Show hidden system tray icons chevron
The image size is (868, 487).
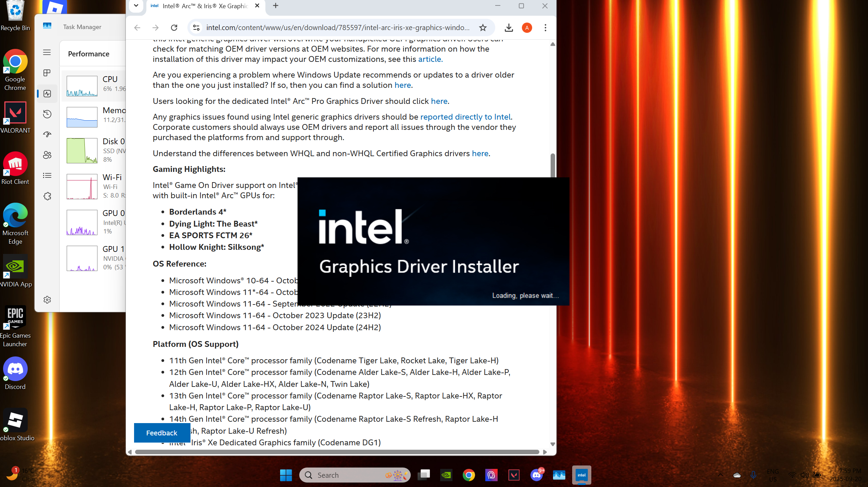click(x=720, y=475)
